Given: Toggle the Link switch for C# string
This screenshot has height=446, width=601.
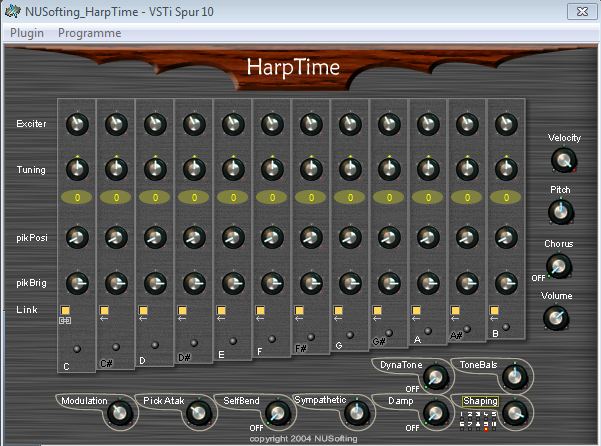Looking at the screenshot, I should point(104,310).
